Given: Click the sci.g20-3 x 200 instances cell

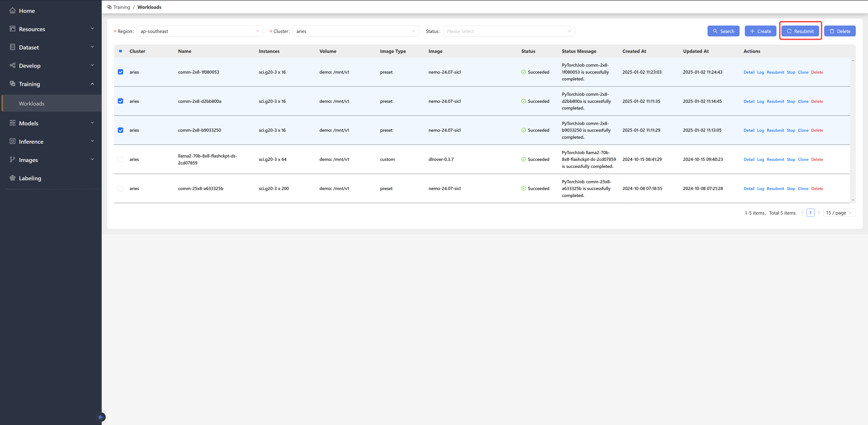Looking at the screenshot, I should click(274, 189).
